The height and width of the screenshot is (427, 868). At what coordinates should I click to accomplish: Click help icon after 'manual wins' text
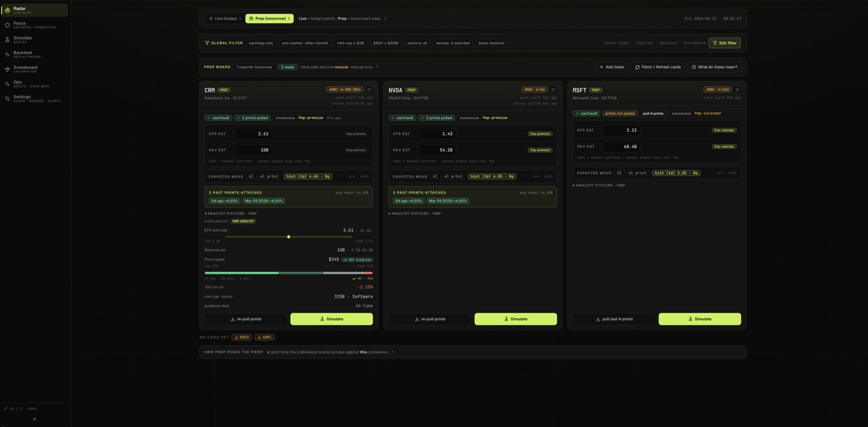coord(377,67)
